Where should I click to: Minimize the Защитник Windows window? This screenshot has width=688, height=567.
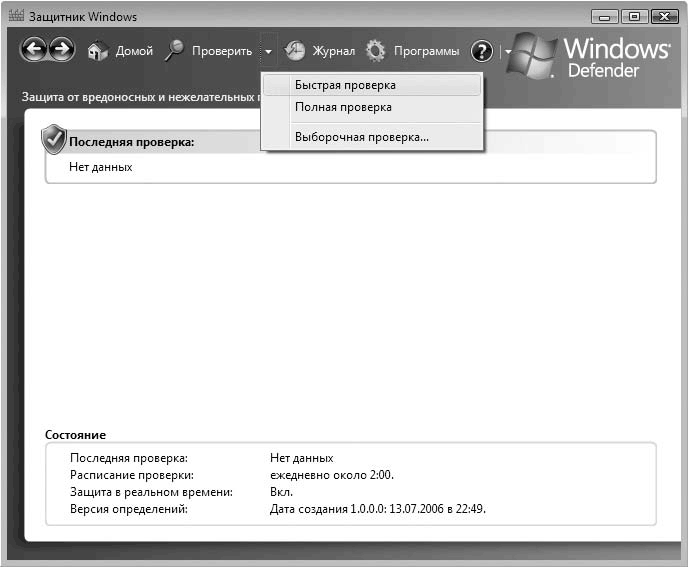[x=605, y=17]
